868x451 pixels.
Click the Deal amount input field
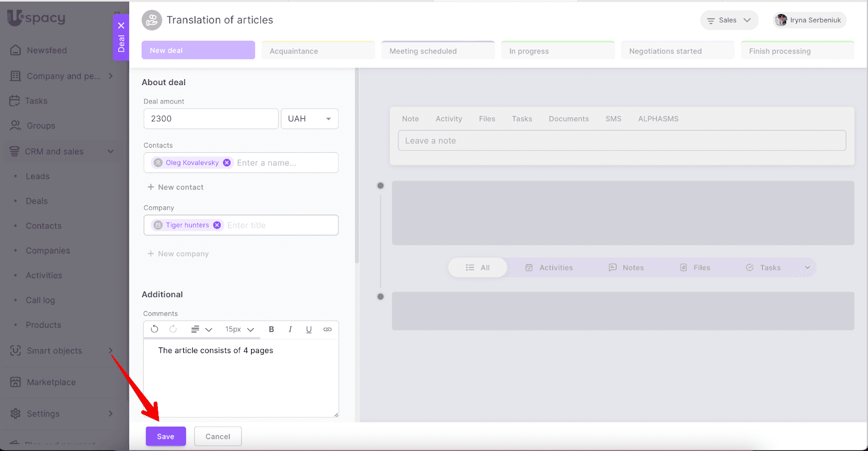[210, 119]
